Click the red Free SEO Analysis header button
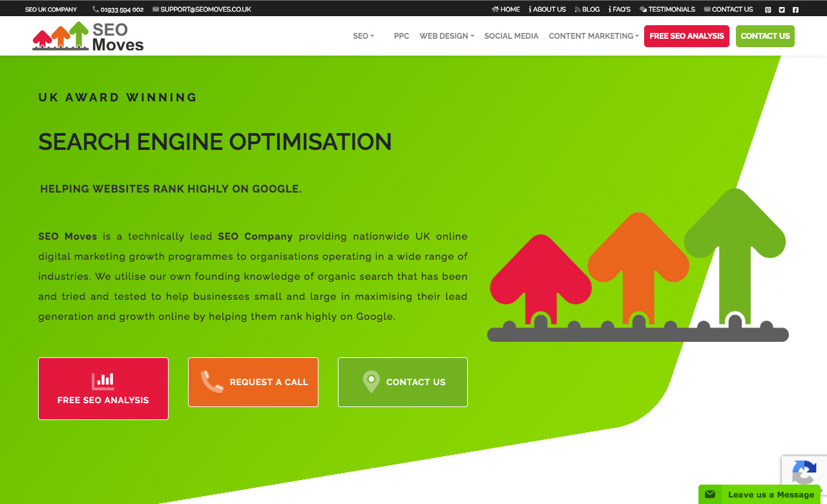The image size is (827, 504). (687, 36)
